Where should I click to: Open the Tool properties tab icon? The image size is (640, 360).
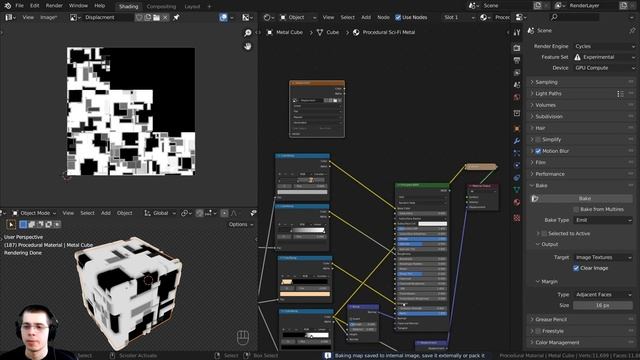[x=517, y=32]
